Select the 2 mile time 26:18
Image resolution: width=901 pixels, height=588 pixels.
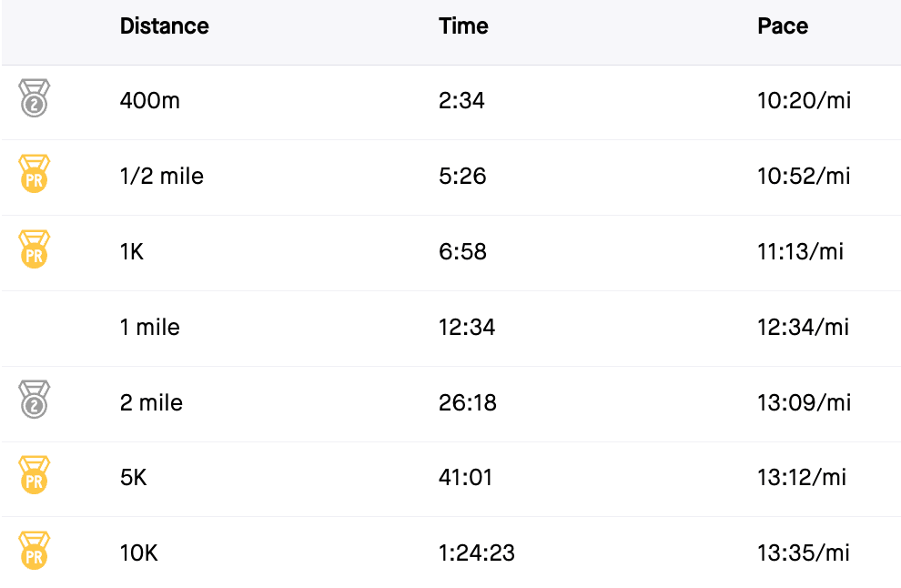click(x=467, y=402)
